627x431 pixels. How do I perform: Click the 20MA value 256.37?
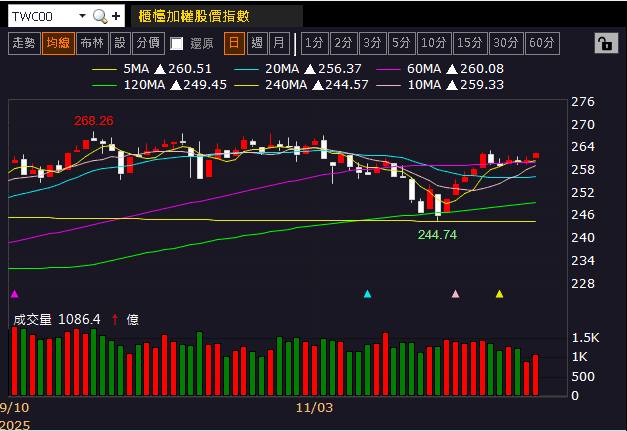click(x=339, y=69)
